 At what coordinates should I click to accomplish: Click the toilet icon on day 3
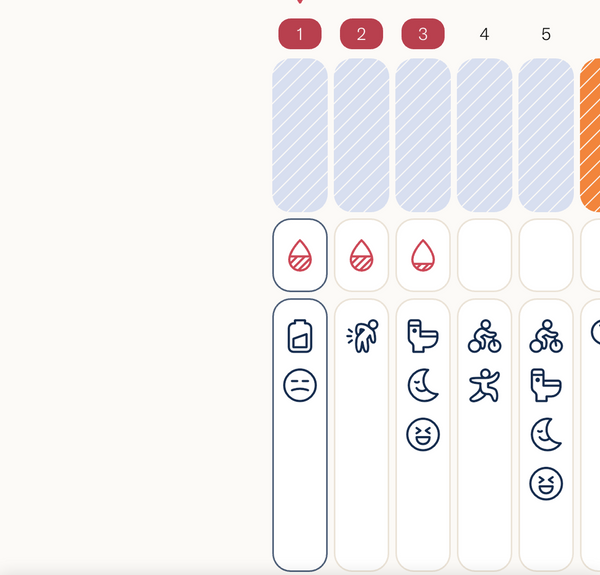click(x=423, y=336)
